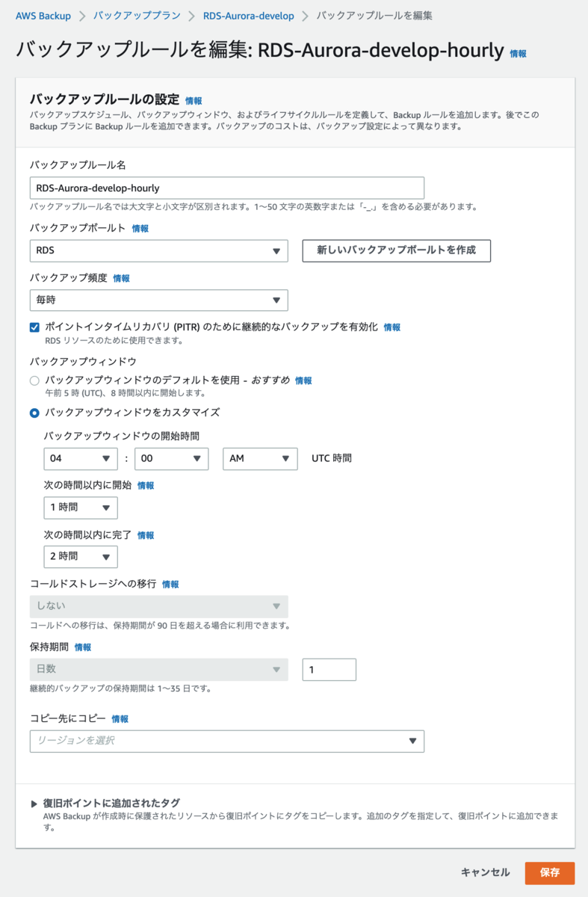This screenshot has width=588, height=897.
Task: Open the AM/PM dropdown
Action: point(260,458)
